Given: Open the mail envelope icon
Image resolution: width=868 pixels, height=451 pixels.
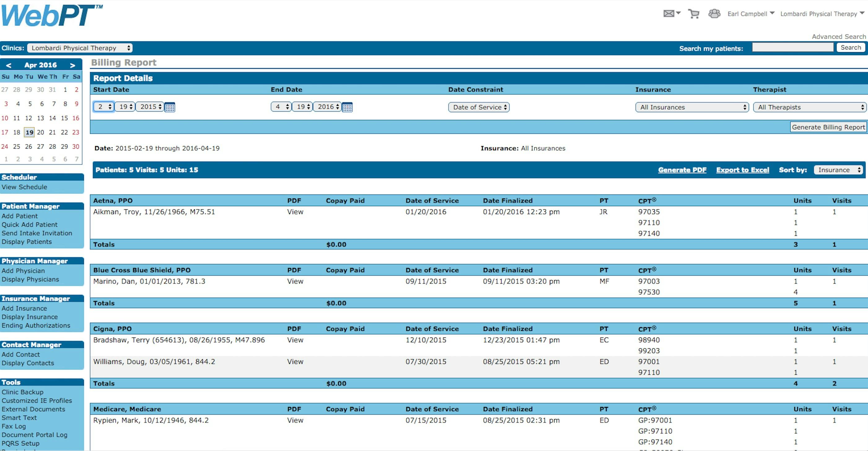Looking at the screenshot, I should [x=669, y=14].
